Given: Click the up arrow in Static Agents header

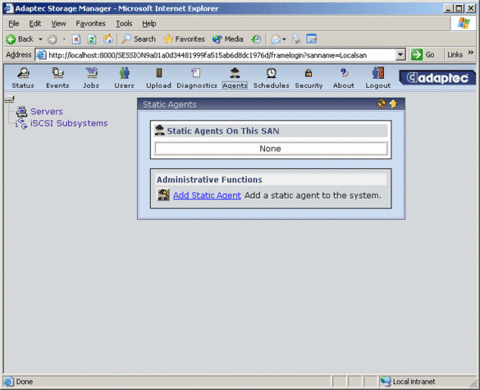Looking at the screenshot, I should 394,104.
